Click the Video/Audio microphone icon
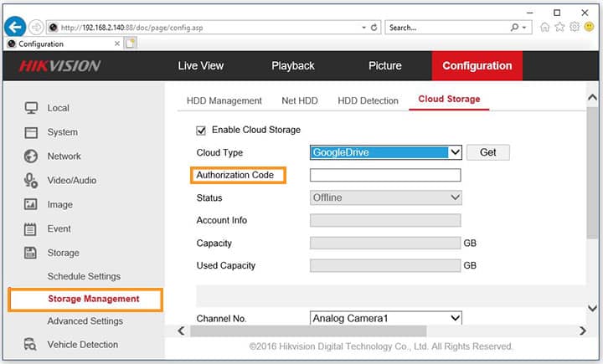The width and height of the screenshot is (603, 364). pyautogui.click(x=31, y=180)
